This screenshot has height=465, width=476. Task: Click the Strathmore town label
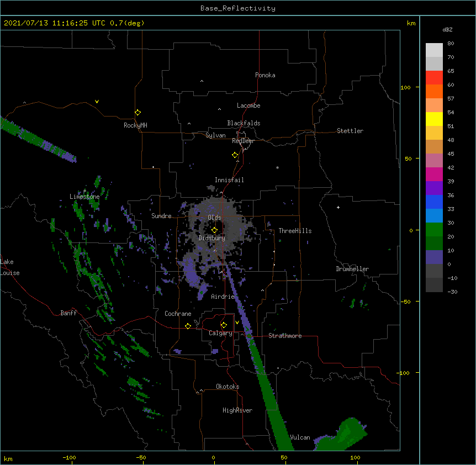[285, 336]
